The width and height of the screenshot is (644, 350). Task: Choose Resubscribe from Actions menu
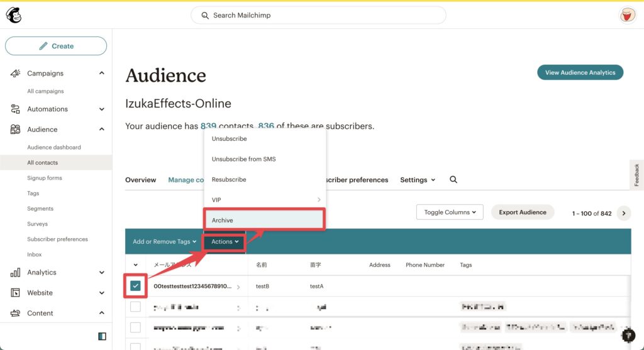265,179
